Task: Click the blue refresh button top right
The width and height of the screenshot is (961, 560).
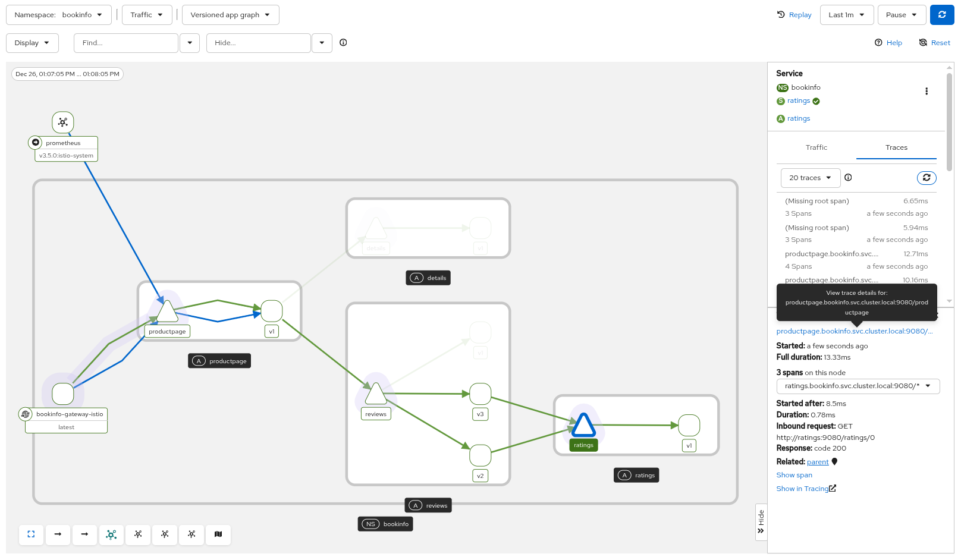Action: (941, 15)
